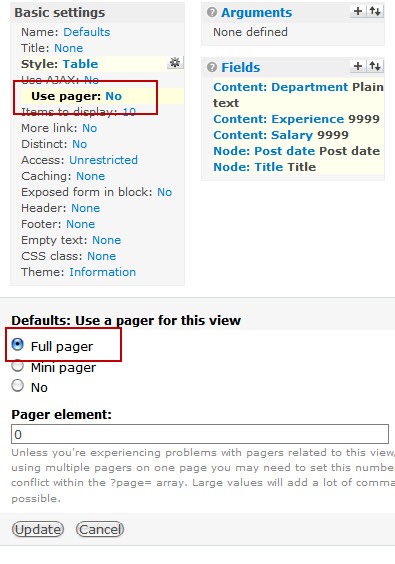Select the Full pager radio button

pyautogui.click(x=17, y=345)
